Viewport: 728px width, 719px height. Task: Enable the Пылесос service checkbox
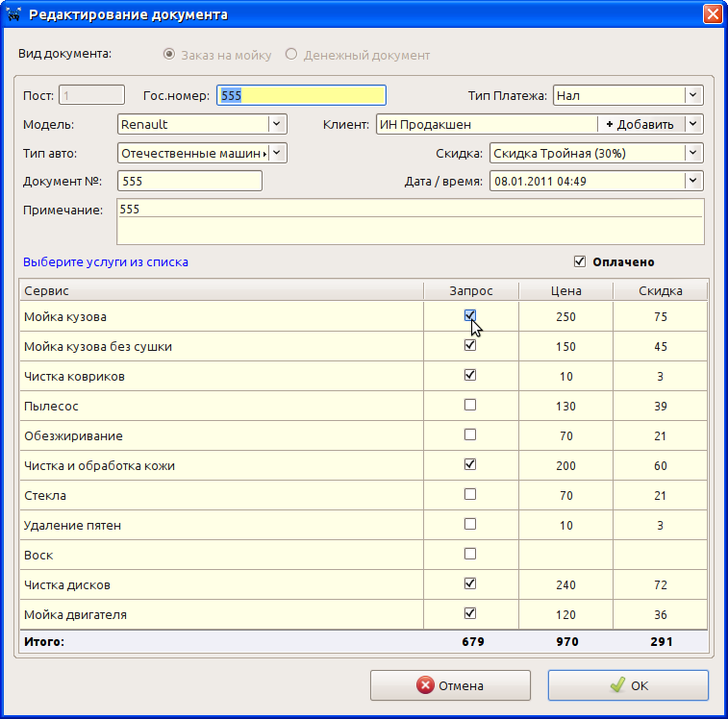pos(470,405)
